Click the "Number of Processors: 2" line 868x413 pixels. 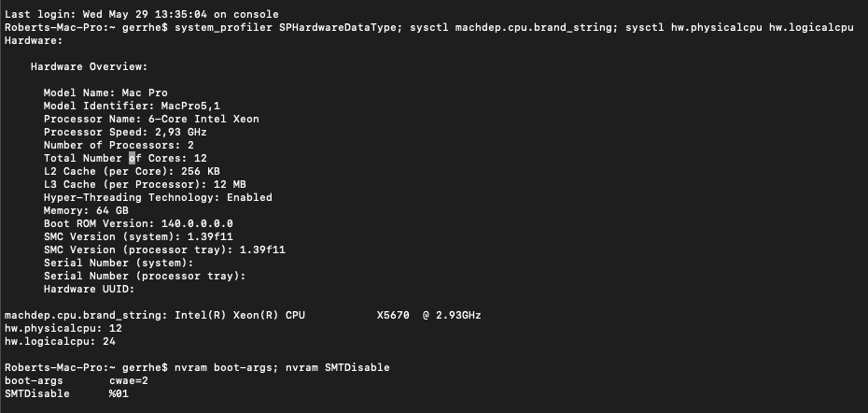click(x=119, y=146)
